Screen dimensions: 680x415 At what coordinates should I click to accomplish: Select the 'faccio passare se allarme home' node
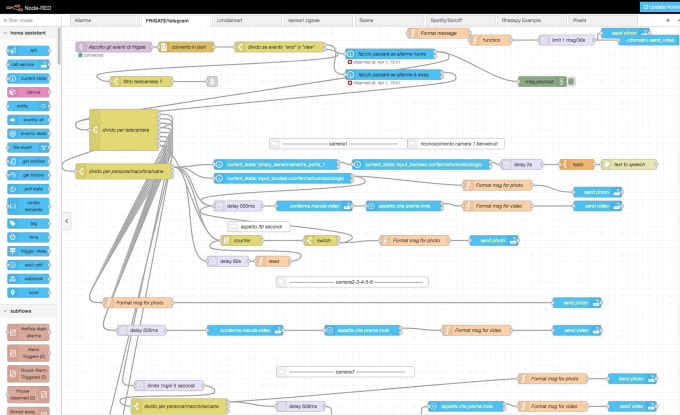click(391, 54)
